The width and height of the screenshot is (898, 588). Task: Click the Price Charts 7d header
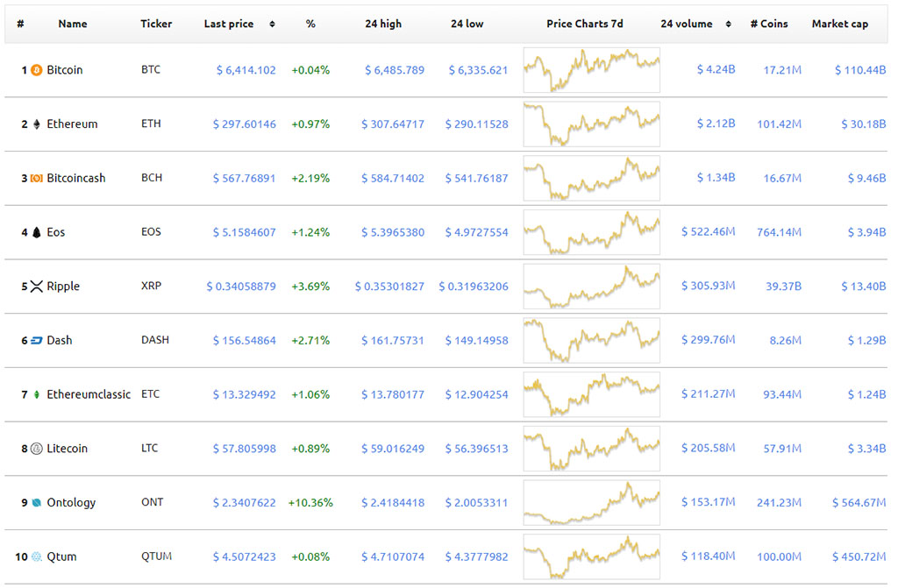[585, 24]
